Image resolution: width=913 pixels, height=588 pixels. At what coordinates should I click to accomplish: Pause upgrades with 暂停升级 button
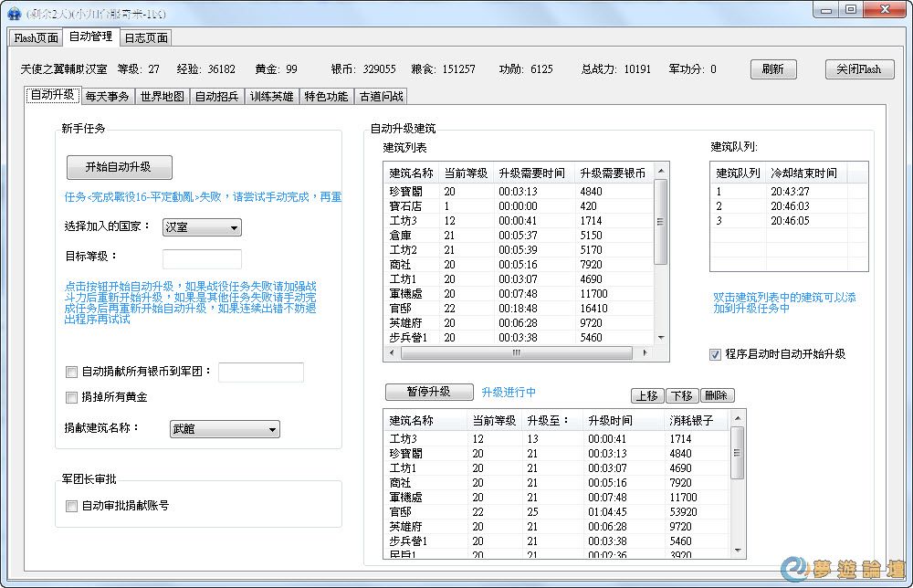click(x=429, y=392)
